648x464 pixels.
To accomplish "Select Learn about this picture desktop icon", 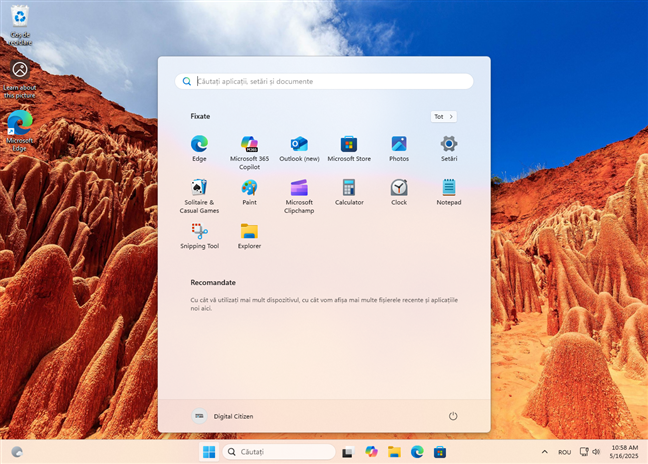I will pyautogui.click(x=20, y=79).
